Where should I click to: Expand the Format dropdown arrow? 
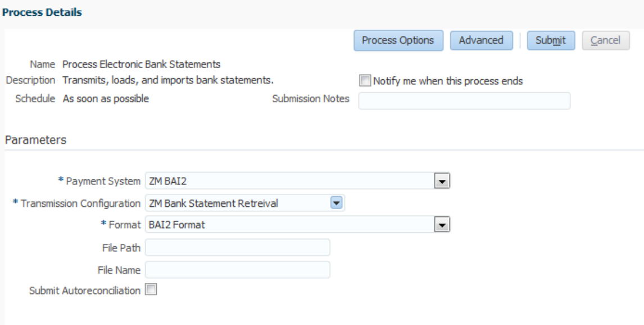443,225
